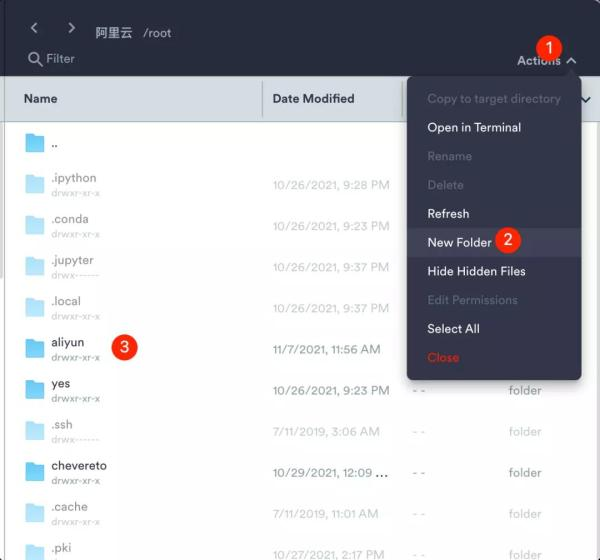
Task: Click Rename in the Actions menu
Action: (449, 156)
